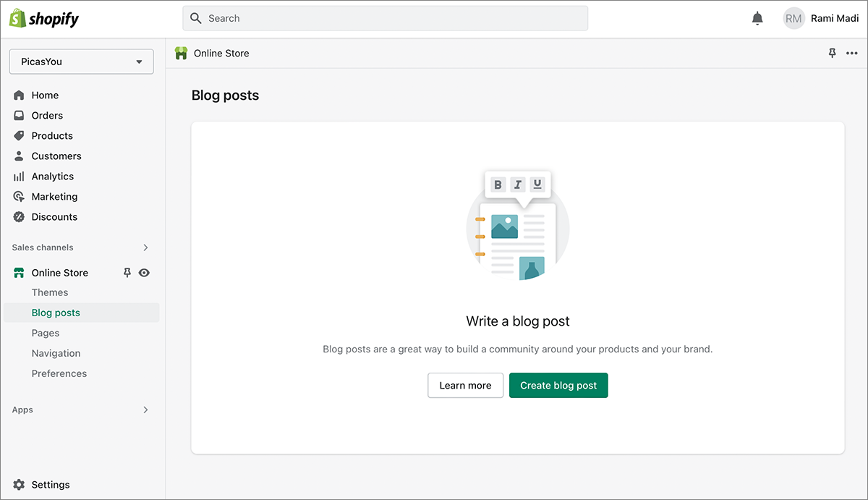The height and width of the screenshot is (500, 868).
Task: Click inside the Search field
Action: pyautogui.click(x=385, y=17)
